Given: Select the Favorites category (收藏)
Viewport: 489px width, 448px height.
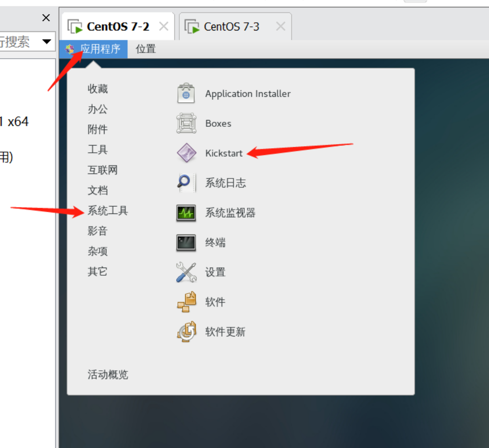Looking at the screenshot, I should [x=98, y=89].
